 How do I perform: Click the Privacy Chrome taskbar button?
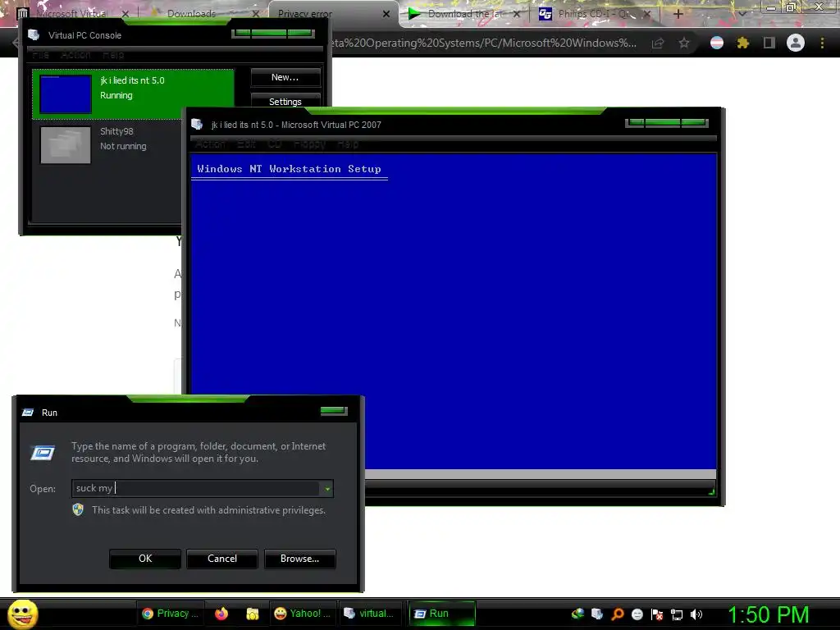(170, 614)
